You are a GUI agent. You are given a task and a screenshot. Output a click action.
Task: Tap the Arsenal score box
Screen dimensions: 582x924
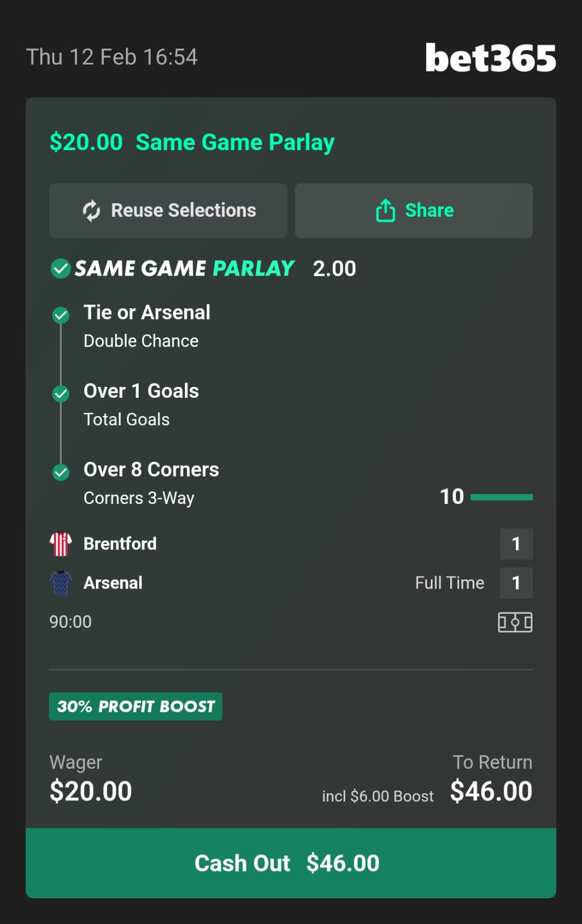tap(516, 583)
